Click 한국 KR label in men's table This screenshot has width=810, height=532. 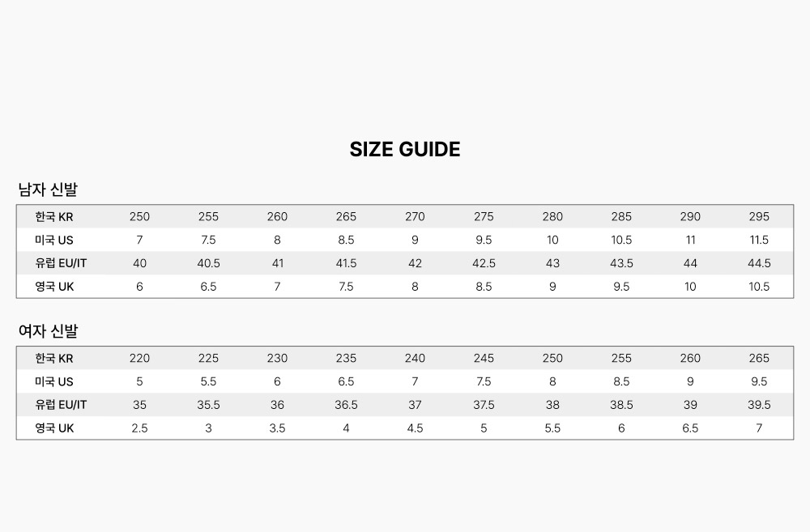click(x=54, y=216)
